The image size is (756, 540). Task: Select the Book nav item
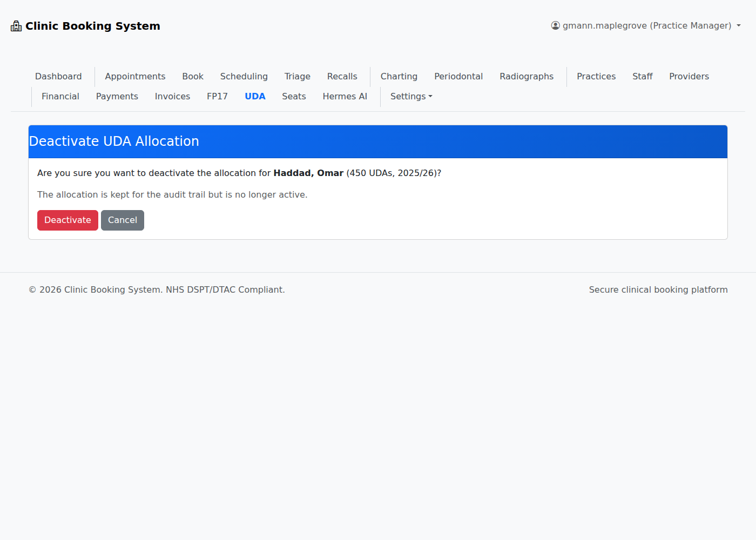(193, 76)
